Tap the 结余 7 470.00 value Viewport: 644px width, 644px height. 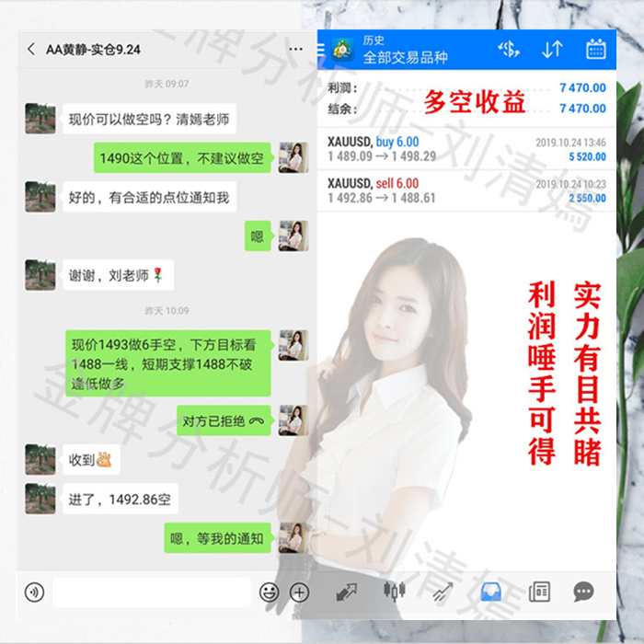tap(582, 109)
